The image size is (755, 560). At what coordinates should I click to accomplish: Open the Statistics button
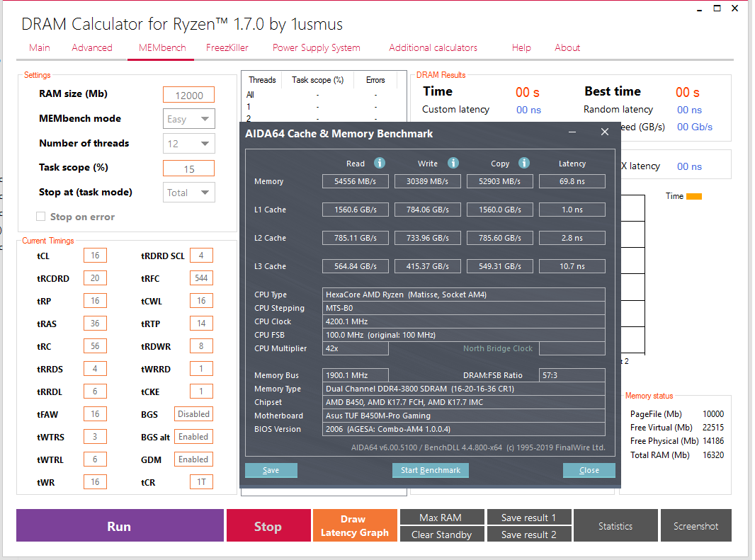(615, 526)
